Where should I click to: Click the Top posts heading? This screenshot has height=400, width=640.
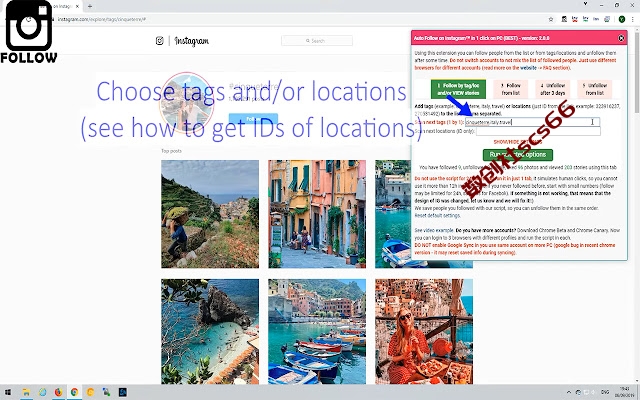(171, 151)
